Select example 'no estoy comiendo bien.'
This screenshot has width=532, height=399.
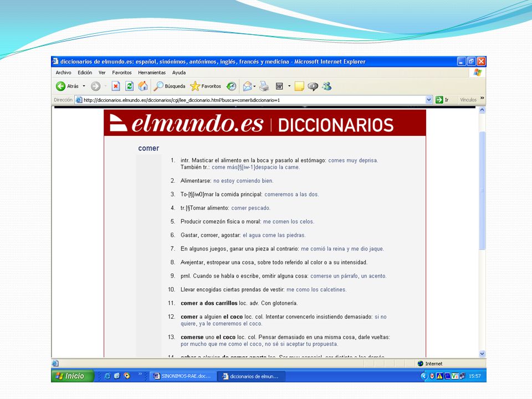pos(243,181)
